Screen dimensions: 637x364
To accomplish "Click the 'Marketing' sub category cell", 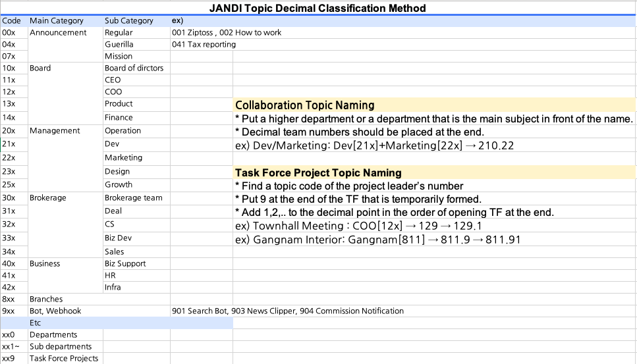I will [x=136, y=157].
